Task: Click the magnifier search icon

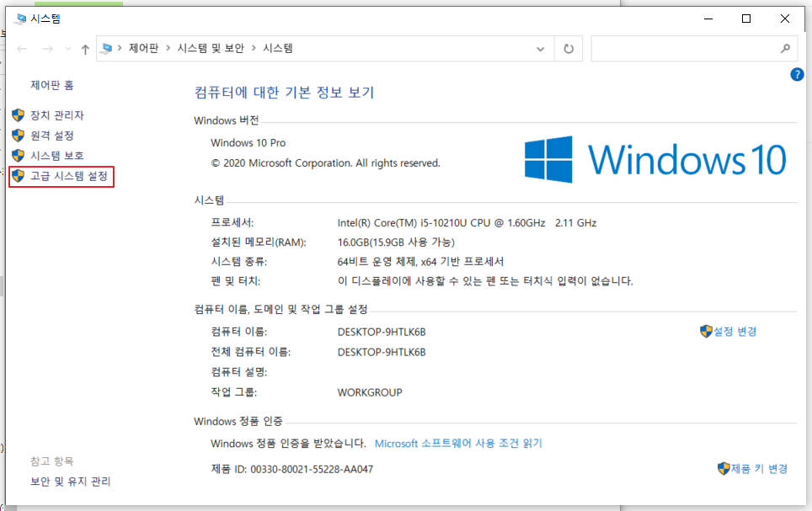Action: [785, 48]
